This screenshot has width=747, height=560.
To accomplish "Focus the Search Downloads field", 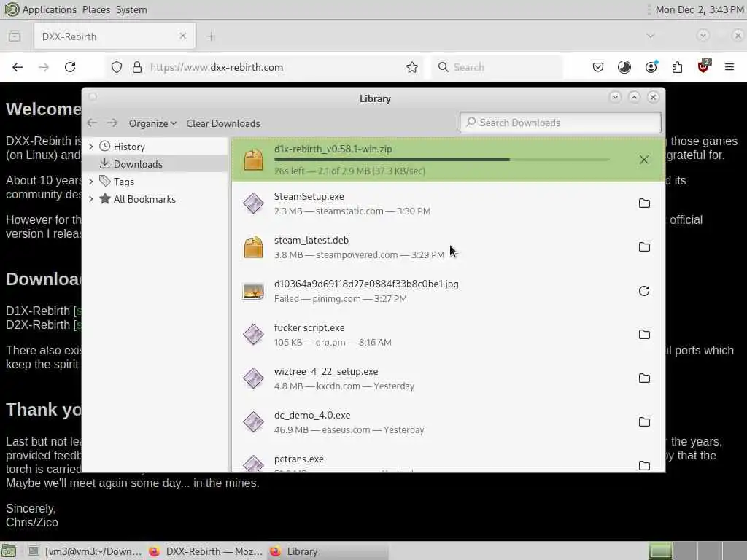I will point(560,122).
